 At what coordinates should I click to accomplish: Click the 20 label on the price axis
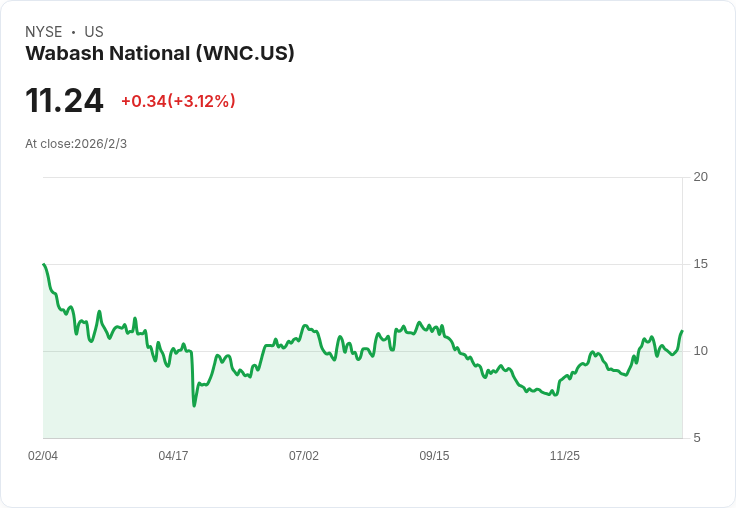coord(701,178)
